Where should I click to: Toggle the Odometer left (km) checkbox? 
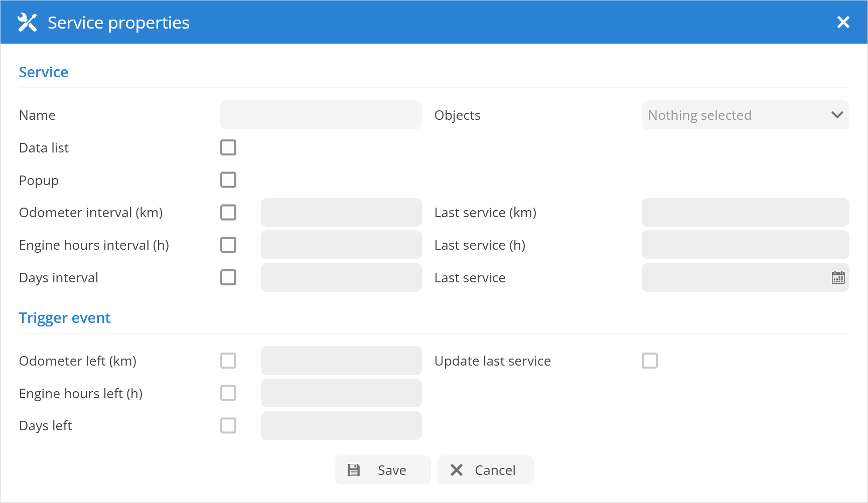pos(228,361)
